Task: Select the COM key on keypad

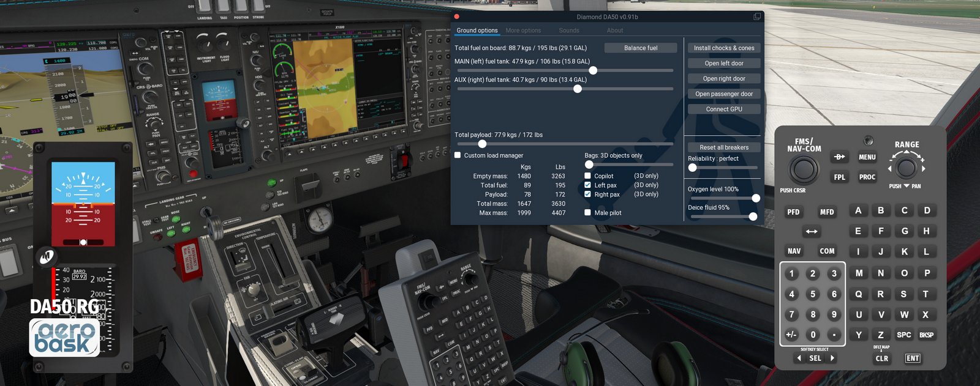Action: click(827, 251)
